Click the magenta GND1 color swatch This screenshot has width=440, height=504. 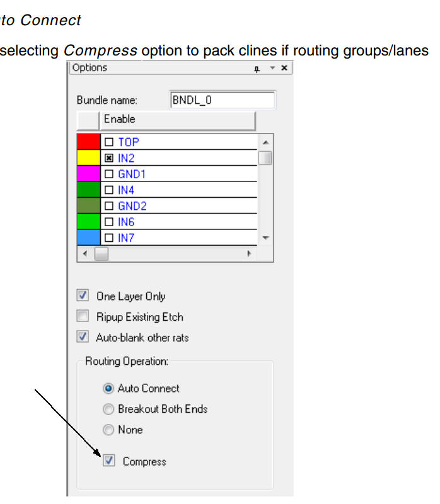coord(88,174)
